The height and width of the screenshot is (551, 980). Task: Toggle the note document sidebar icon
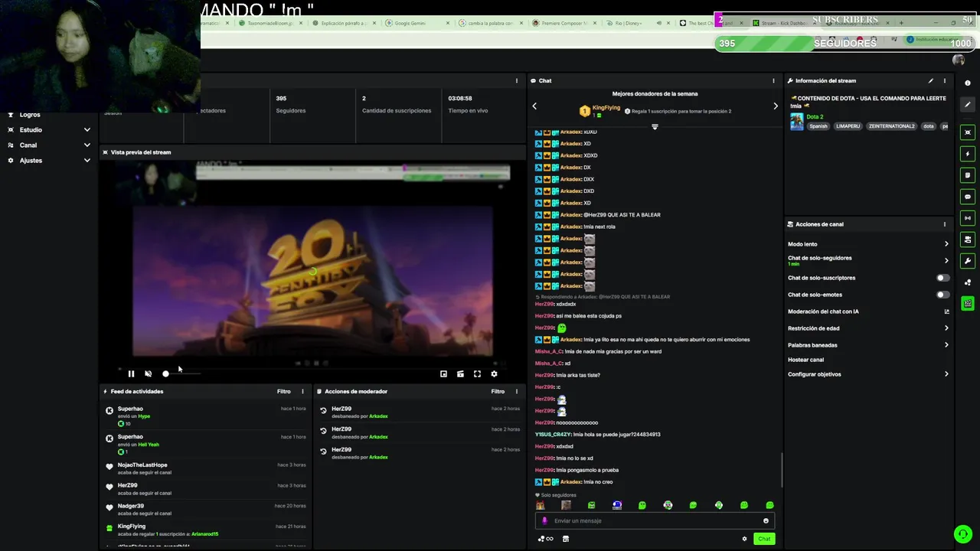click(968, 175)
